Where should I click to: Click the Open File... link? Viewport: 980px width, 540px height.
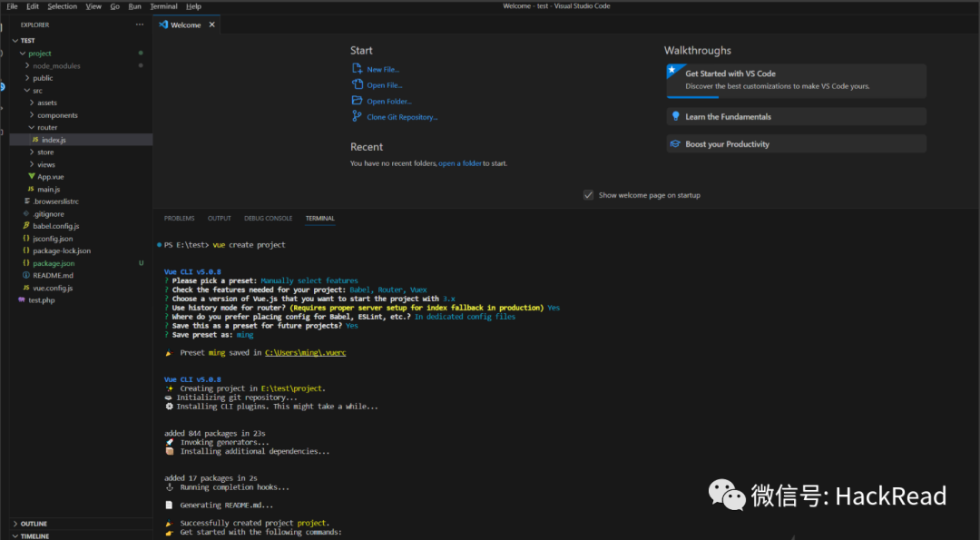click(385, 85)
